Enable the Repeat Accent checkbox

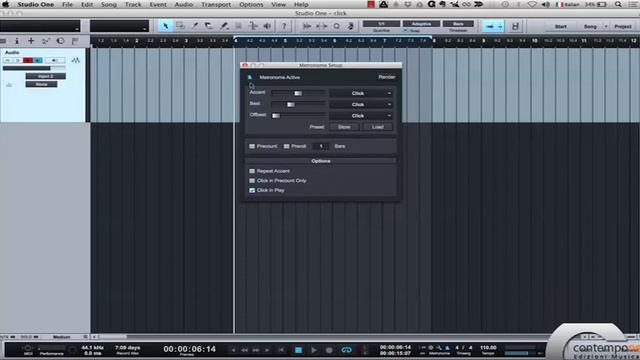coord(252,171)
